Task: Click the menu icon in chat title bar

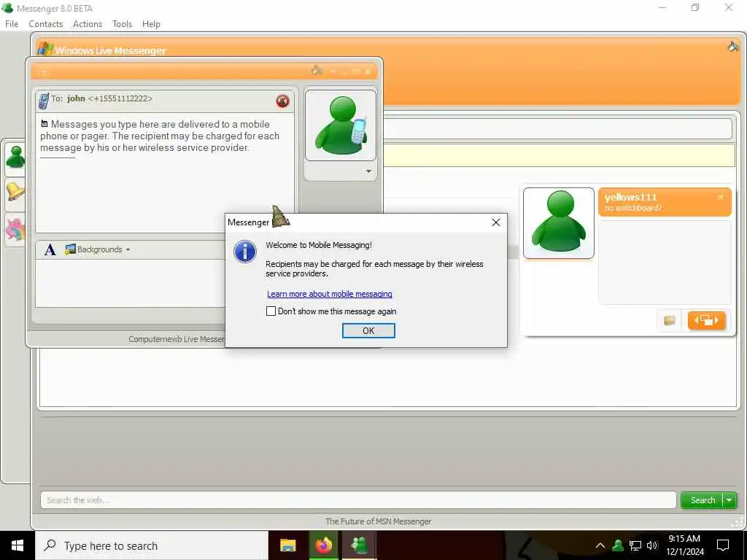Action: pos(43,72)
